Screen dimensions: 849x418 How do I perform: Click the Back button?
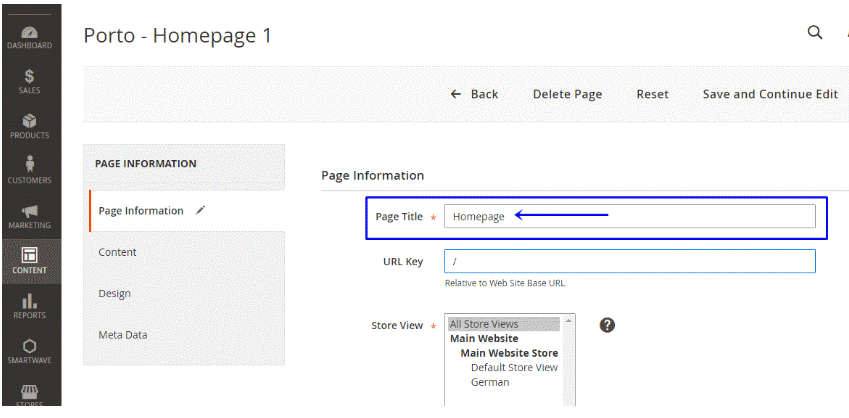coord(474,94)
